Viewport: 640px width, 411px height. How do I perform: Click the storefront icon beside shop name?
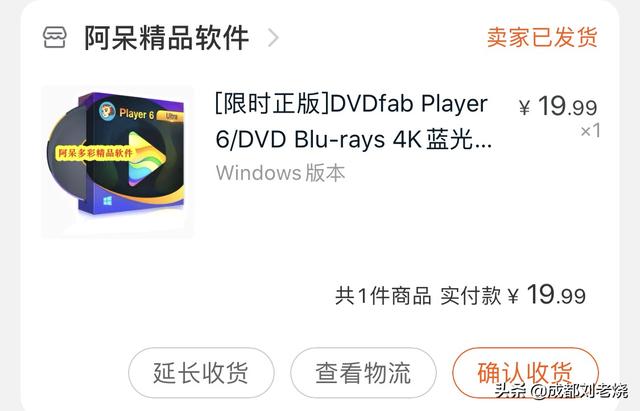pos(54,38)
